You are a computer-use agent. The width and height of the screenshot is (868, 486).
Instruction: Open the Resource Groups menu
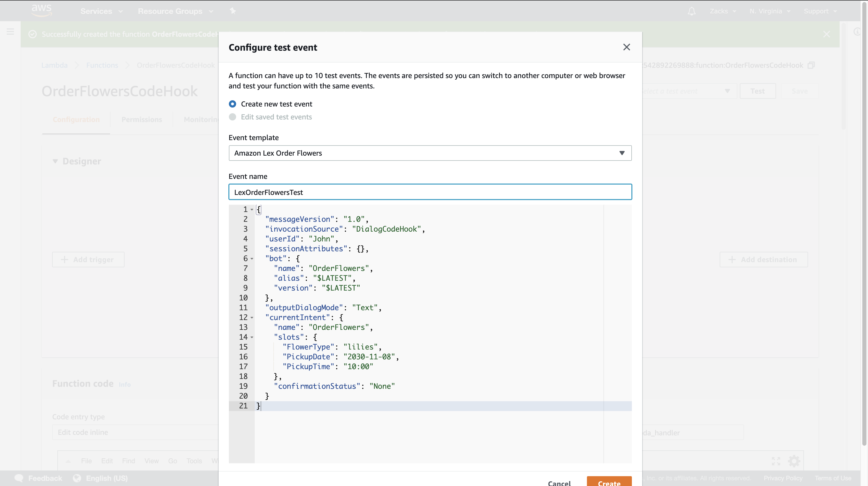pos(175,11)
